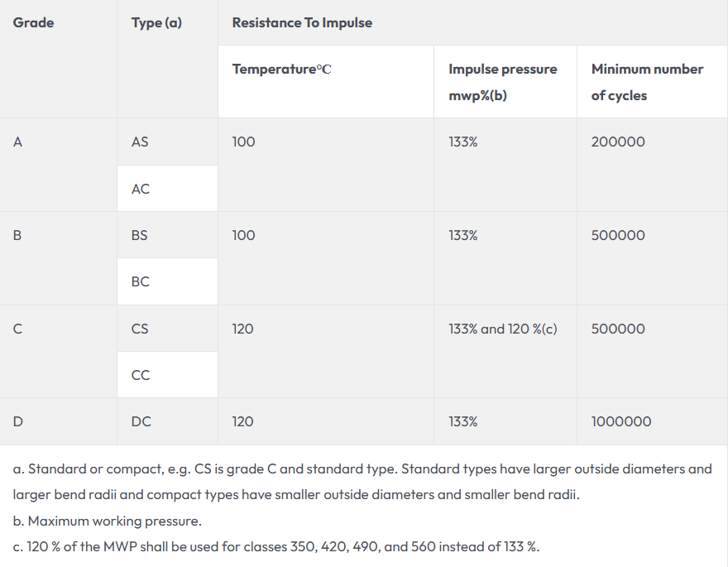Click the Resistance To Impulse header
This screenshot has width=728, height=567.
click(x=302, y=23)
